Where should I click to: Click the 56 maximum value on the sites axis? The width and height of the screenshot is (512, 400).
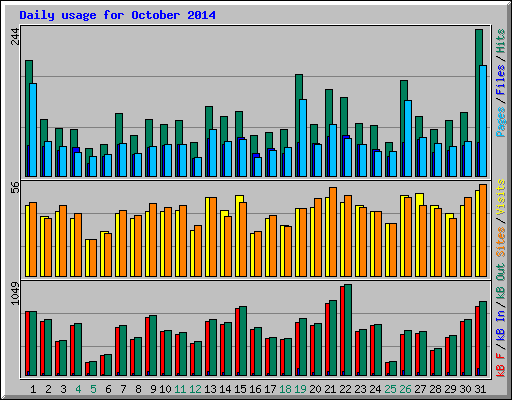click(x=15, y=187)
